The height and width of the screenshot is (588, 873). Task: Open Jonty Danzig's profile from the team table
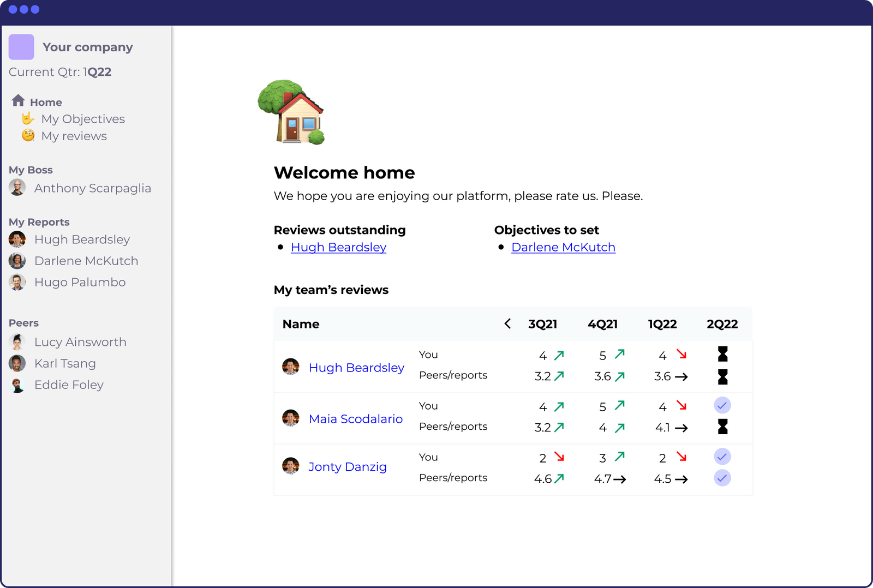[348, 466]
